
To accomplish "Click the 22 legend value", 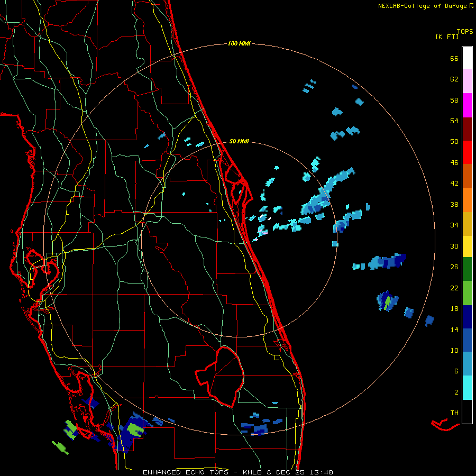I will coord(454,288).
